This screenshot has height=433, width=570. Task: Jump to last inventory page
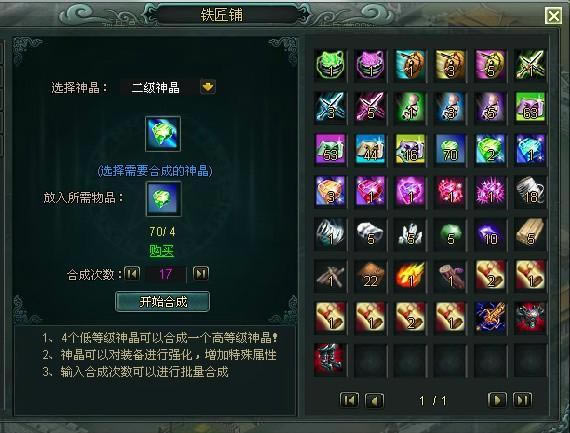522,400
